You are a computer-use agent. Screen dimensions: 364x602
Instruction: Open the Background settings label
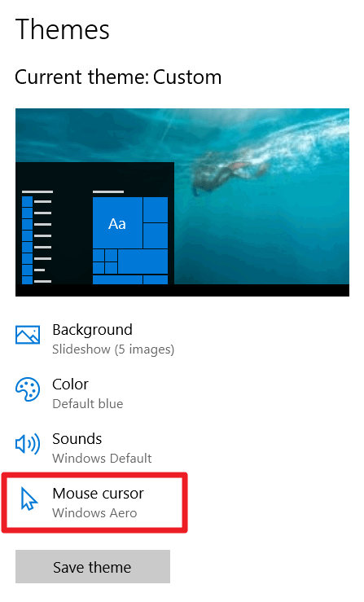point(92,330)
